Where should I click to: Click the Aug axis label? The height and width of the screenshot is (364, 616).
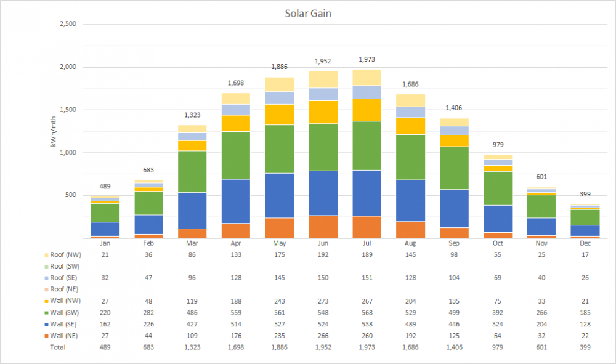click(x=410, y=243)
